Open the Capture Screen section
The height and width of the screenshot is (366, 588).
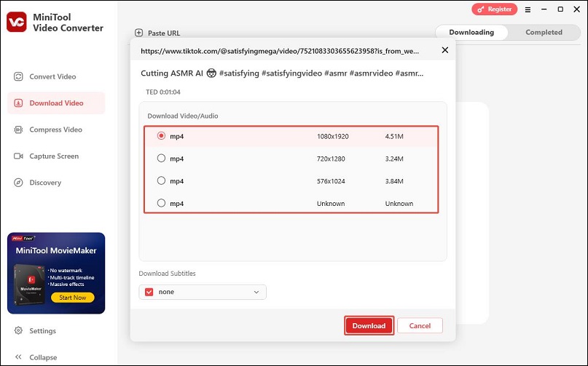pos(56,156)
